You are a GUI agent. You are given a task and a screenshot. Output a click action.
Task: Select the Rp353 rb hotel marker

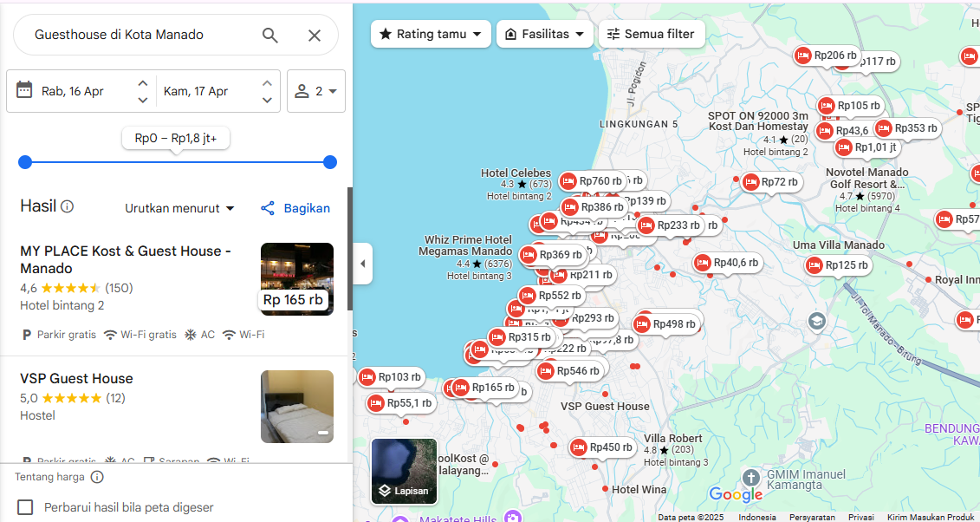click(x=907, y=128)
